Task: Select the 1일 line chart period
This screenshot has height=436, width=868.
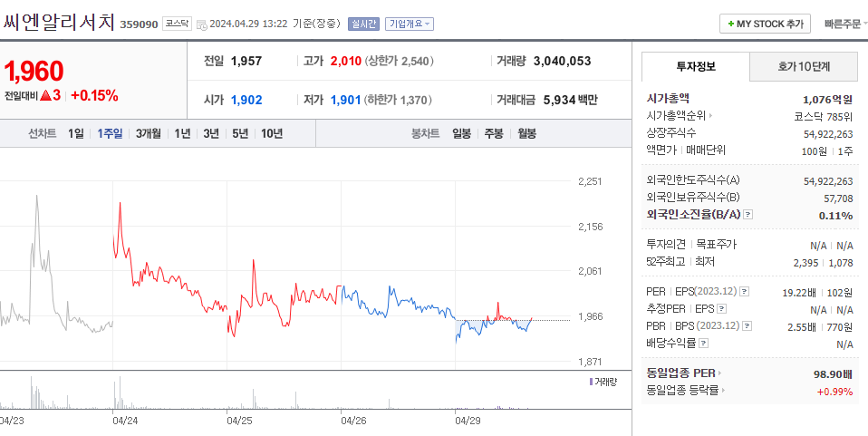Action: 76,133
